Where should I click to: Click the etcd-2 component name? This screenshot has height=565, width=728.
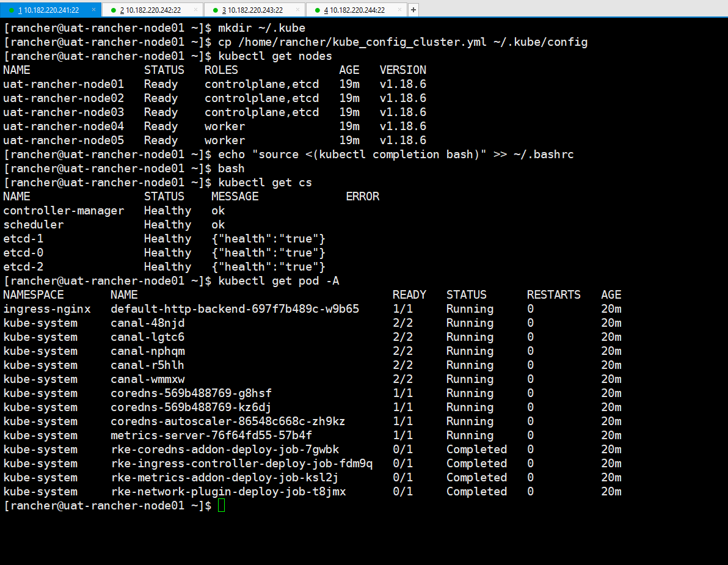click(23, 267)
